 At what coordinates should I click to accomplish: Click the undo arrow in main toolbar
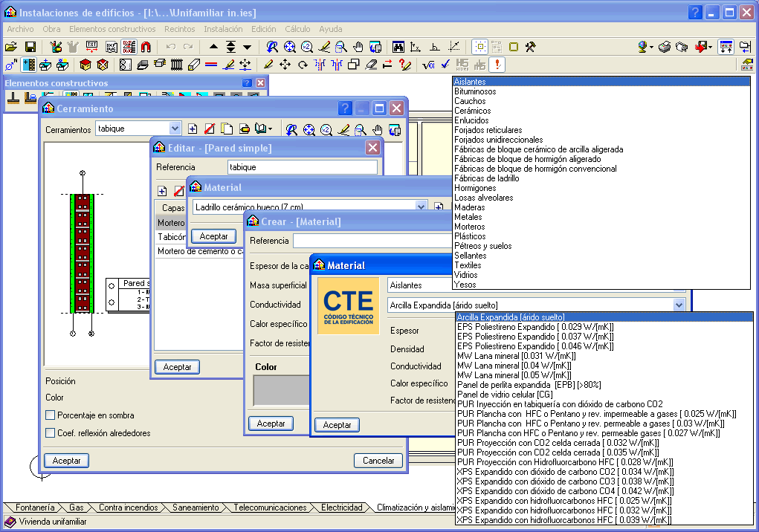click(x=170, y=47)
